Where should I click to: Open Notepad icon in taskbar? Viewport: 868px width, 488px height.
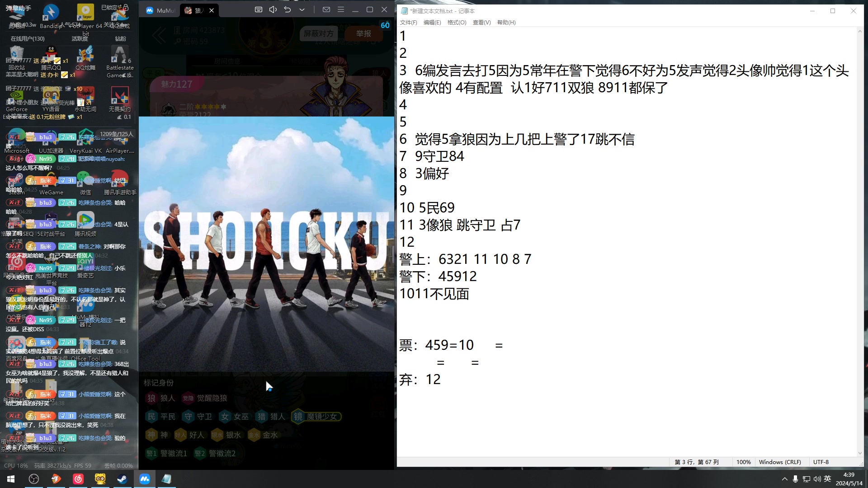point(166,479)
